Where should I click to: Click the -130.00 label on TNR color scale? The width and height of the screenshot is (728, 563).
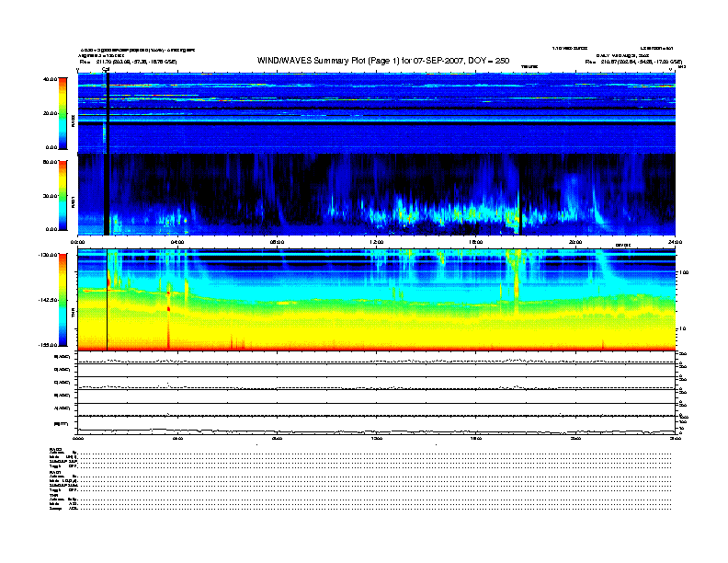click(49, 255)
